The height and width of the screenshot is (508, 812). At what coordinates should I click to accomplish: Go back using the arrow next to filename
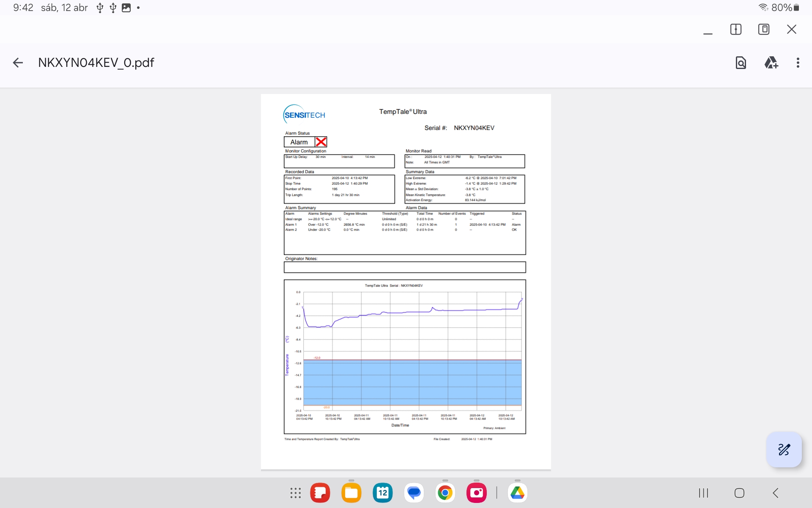point(18,63)
